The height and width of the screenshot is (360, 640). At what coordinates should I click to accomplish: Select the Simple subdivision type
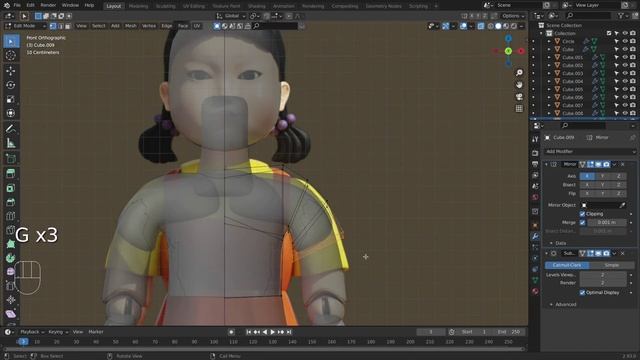tap(611, 265)
